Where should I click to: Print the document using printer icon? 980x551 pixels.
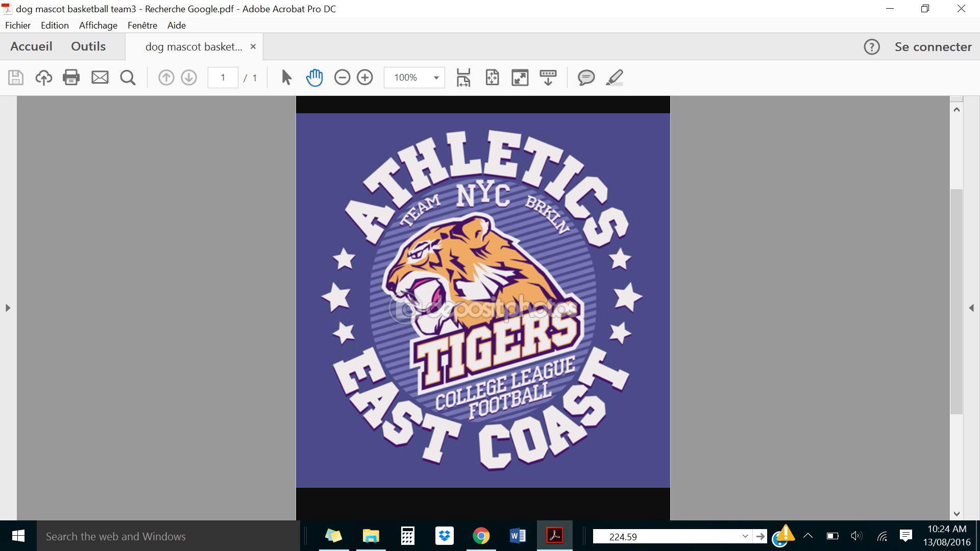71,78
